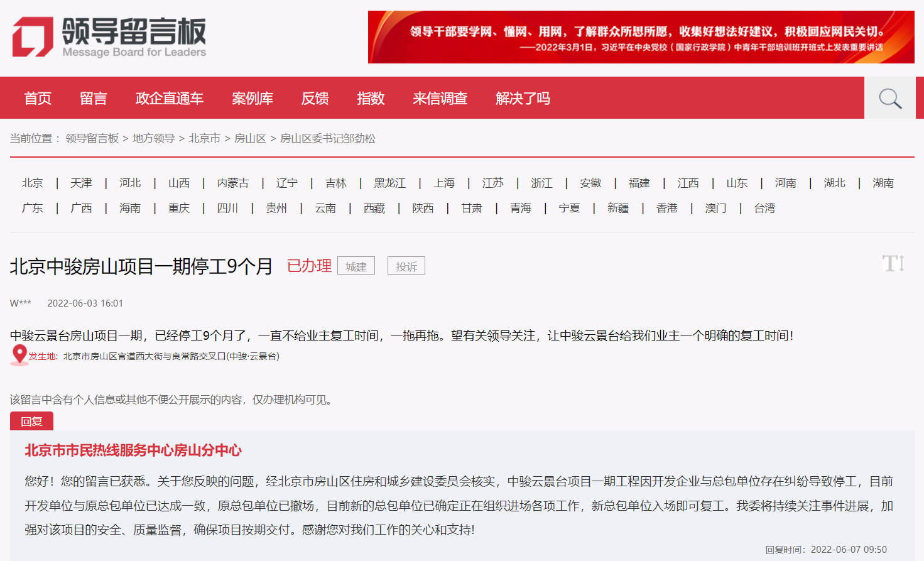The image size is (924, 561).
Task: Switch to the 留言 section
Action: point(93,97)
